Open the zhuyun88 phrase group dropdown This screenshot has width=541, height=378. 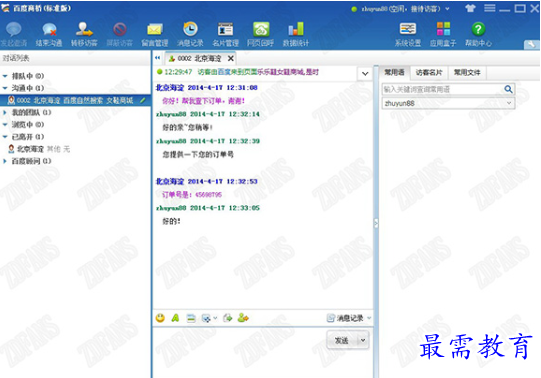point(509,103)
